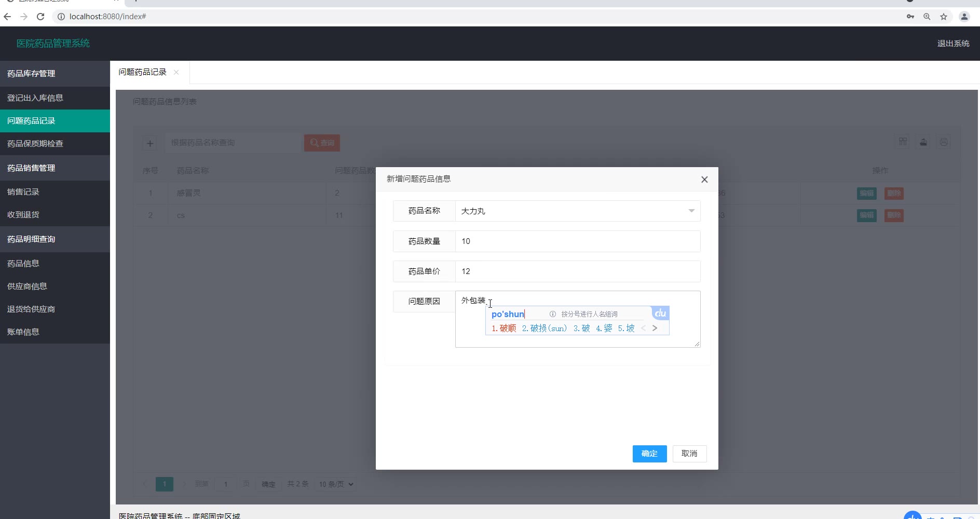
Task: Click the browser back arrow
Action: pos(7,17)
